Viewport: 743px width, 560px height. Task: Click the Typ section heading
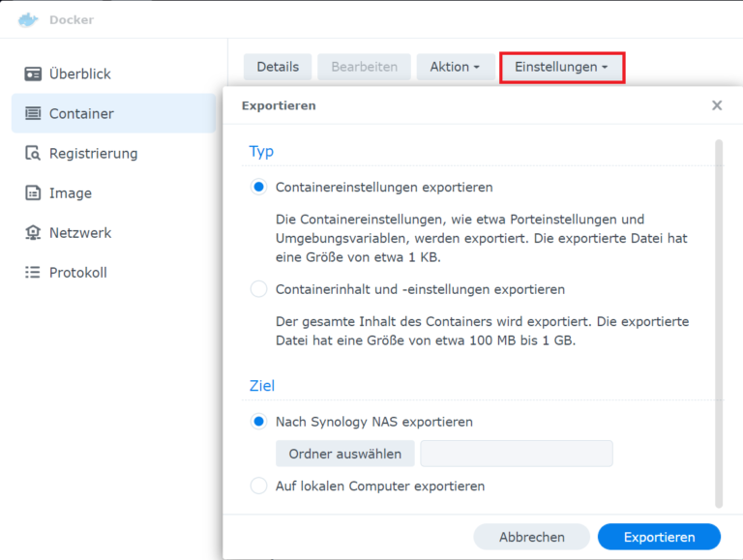[261, 152]
